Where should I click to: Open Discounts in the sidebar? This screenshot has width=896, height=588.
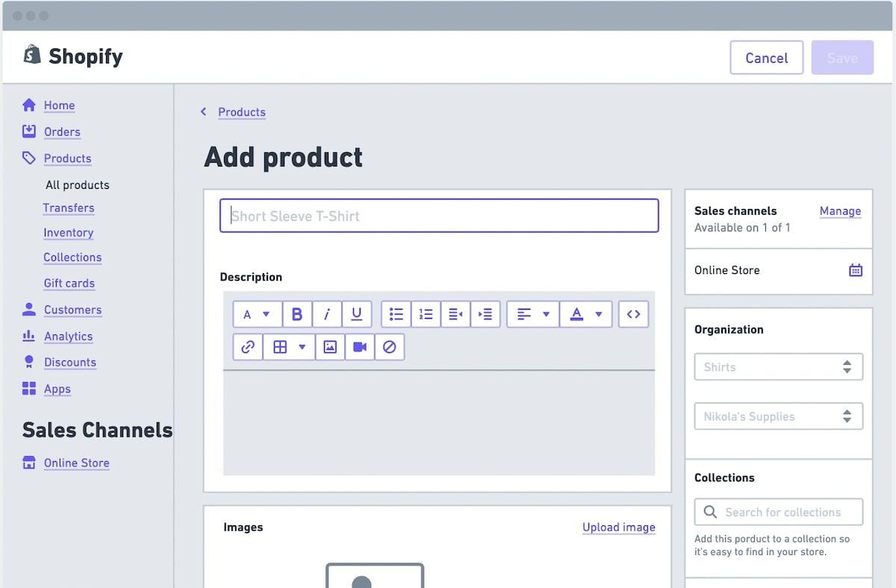(x=70, y=363)
